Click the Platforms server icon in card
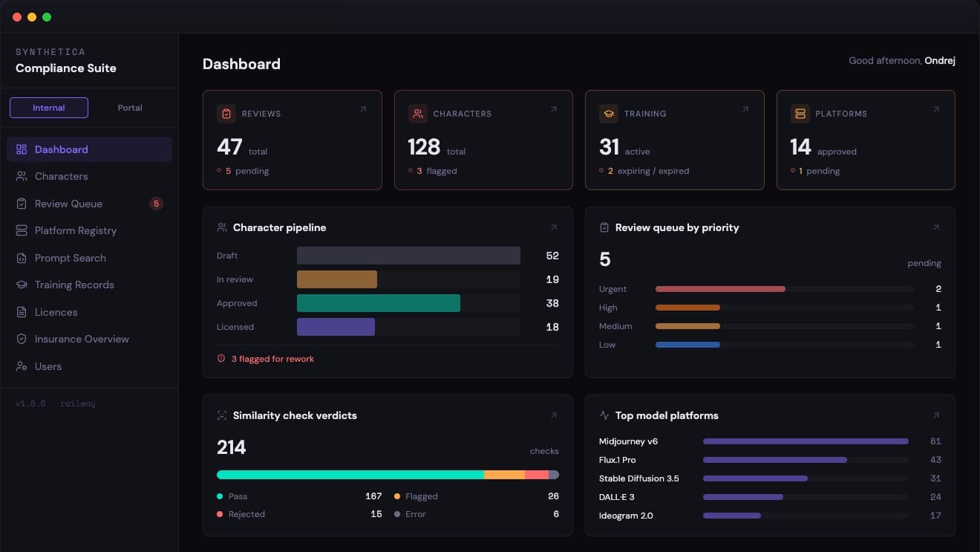980x552 pixels. [800, 114]
